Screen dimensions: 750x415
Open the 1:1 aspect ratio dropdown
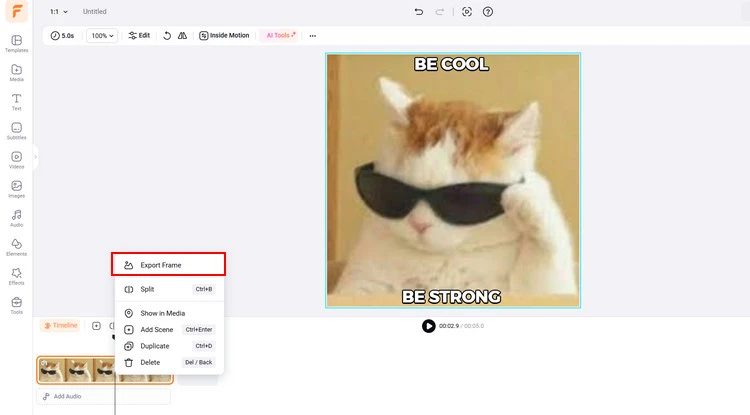click(59, 11)
